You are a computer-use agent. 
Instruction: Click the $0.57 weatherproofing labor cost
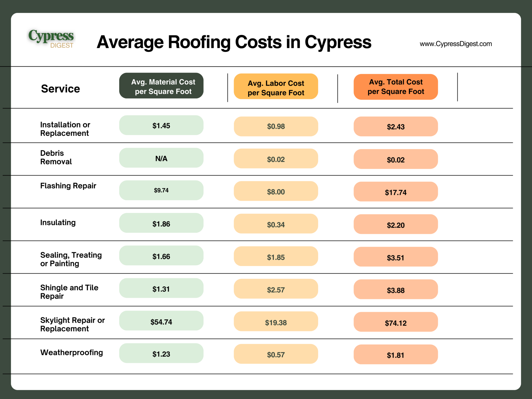click(276, 354)
